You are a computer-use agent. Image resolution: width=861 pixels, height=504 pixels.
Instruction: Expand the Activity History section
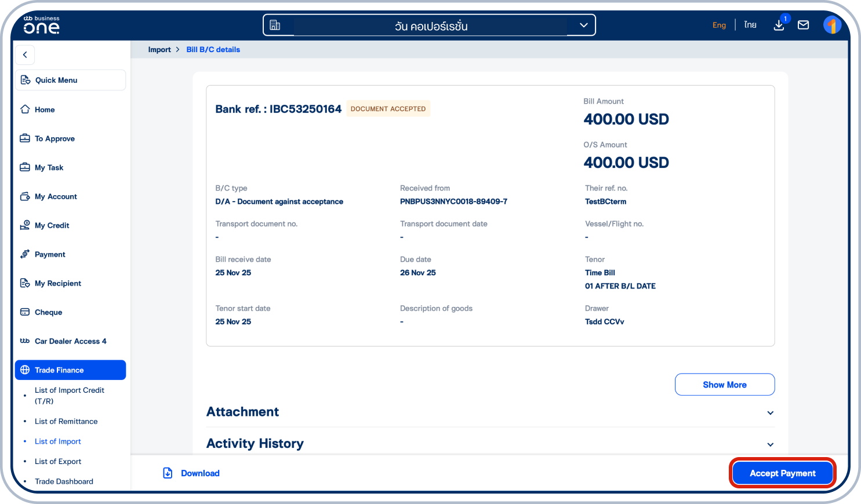pyautogui.click(x=770, y=444)
